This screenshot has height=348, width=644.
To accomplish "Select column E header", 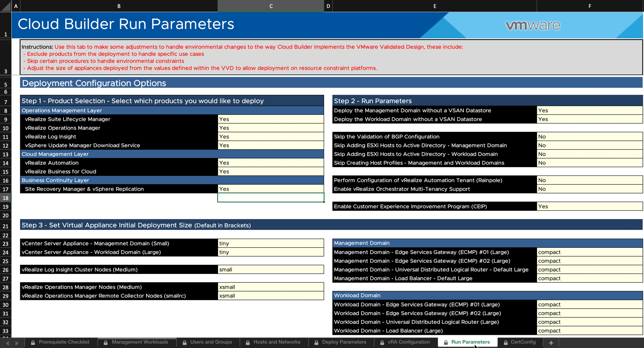I will (434, 6).
